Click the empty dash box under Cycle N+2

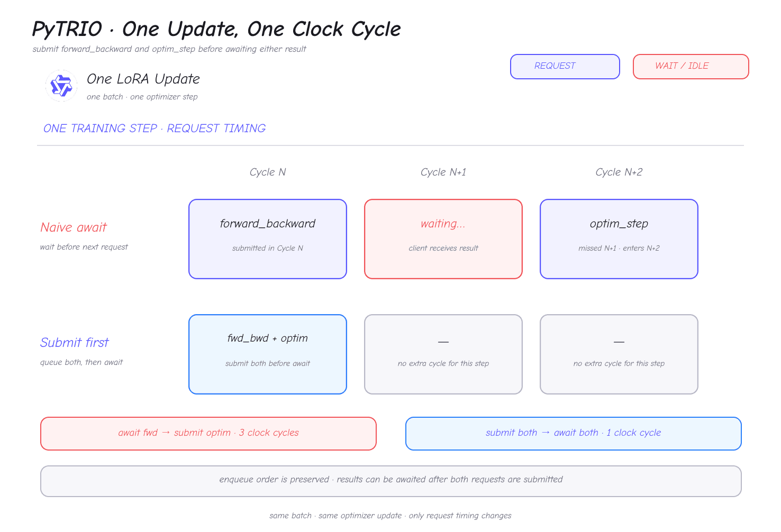pos(619,354)
